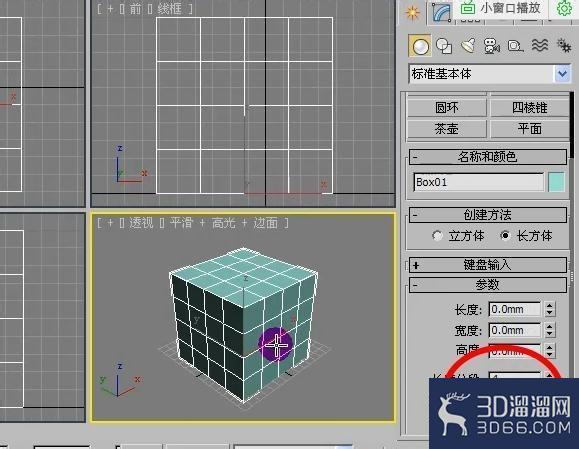The width and height of the screenshot is (579, 449).
Task: Click the 宽度 spinner arrows
Action: click(550, 330)
